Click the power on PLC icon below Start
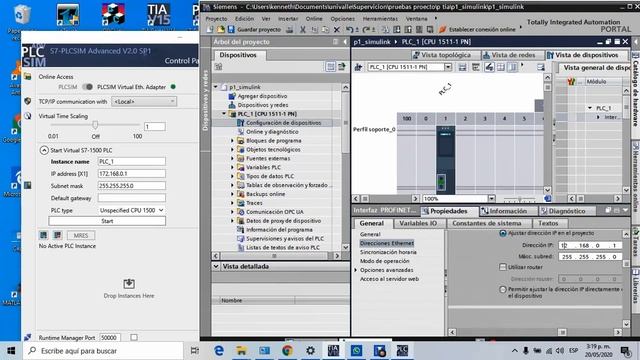The image size is (640, 360). click(43, 235)
